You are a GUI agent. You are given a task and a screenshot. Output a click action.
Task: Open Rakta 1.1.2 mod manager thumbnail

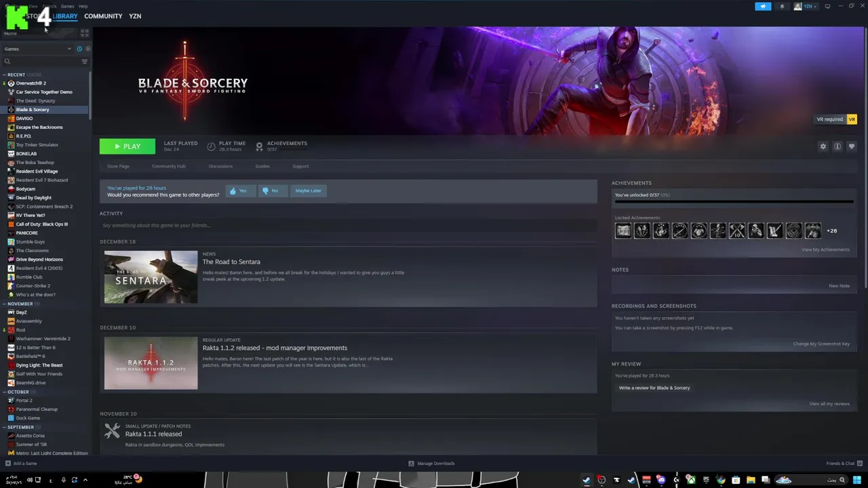(151, 363)
